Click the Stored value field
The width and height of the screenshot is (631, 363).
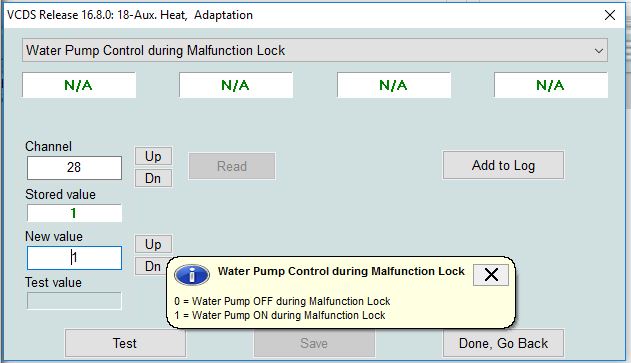74,213
